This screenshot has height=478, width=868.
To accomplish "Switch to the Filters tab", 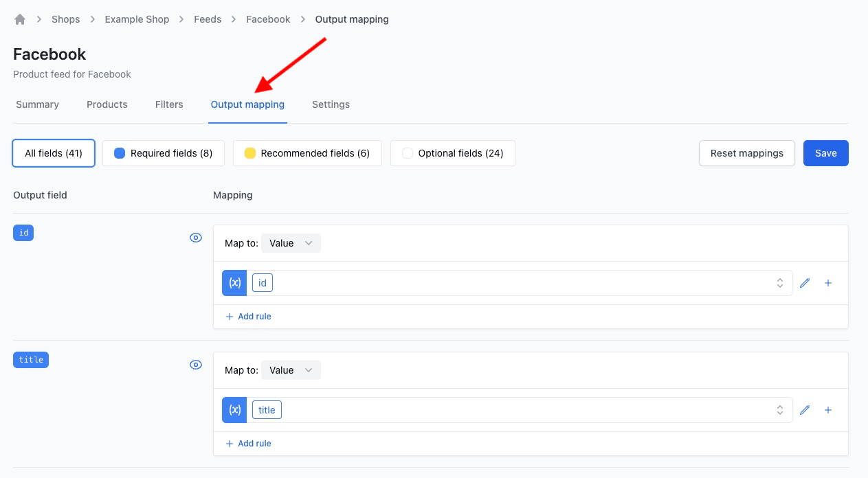I will (x=169, y=104).
